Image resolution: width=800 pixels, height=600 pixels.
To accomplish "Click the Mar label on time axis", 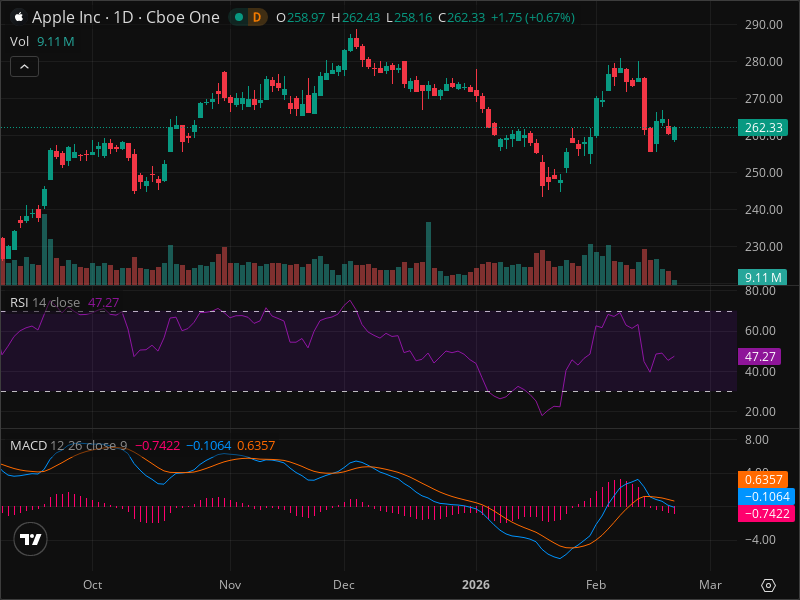I will (710, 585).
